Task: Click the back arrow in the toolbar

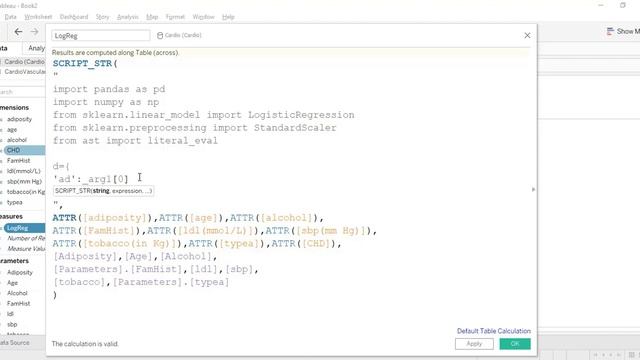Action: click(x=18, y=31)
